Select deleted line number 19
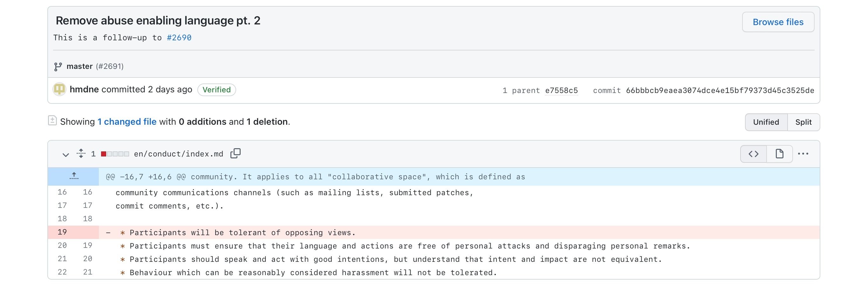 coord(62,232)
